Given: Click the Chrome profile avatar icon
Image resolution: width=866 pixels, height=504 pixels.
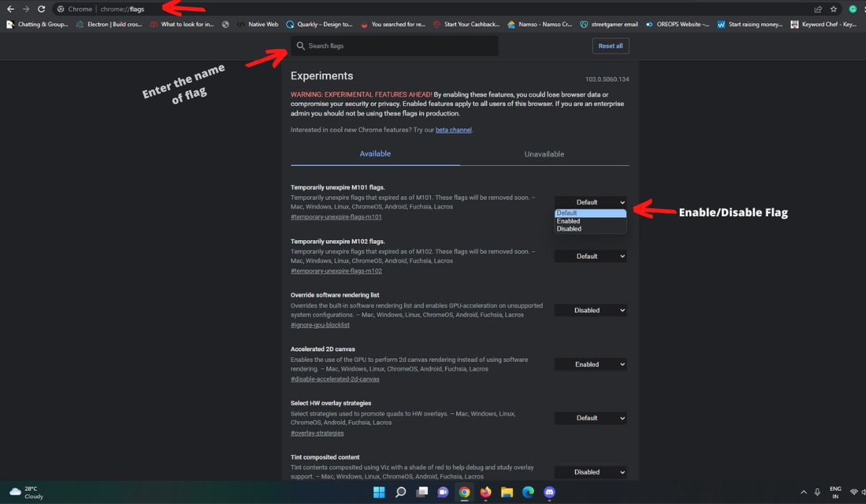Looking at the screenshot, I should click(852, 9).
